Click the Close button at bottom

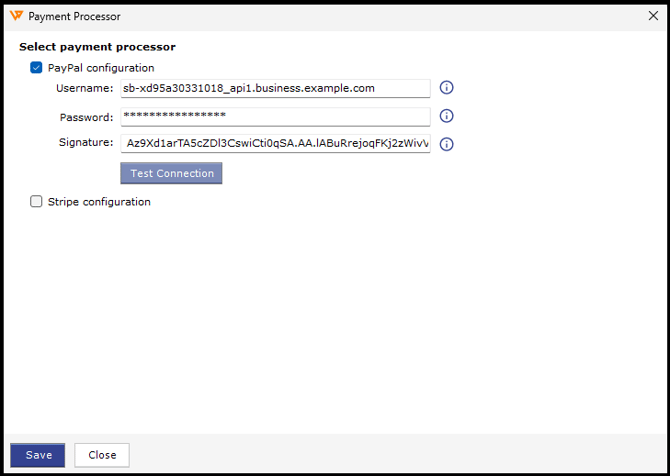(x=102, y=455)
